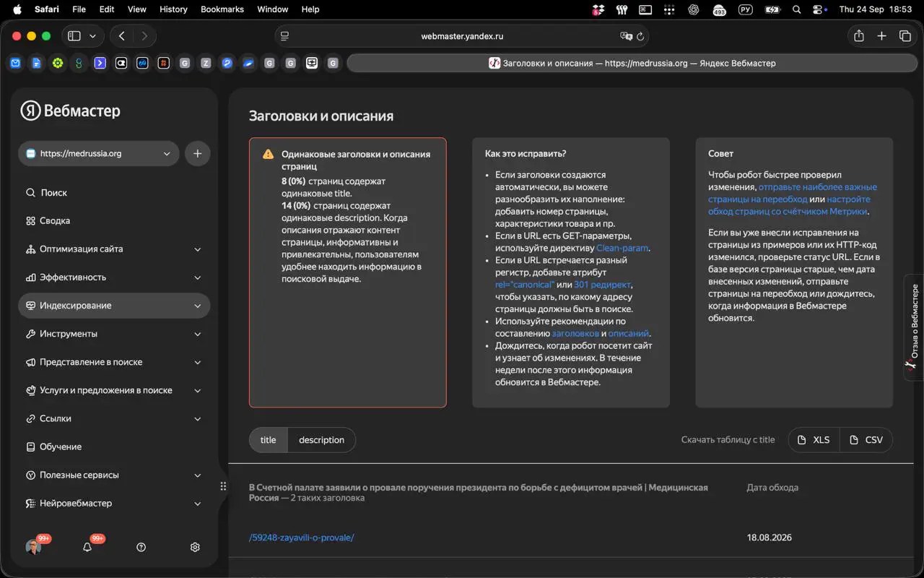Open the /59248-zayavill-o-provale/ URL link
924x578 pixels.
[302, 538]
